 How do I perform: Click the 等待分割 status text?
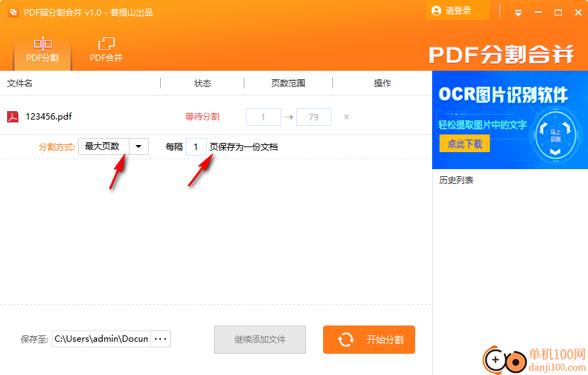pos(202,117)
